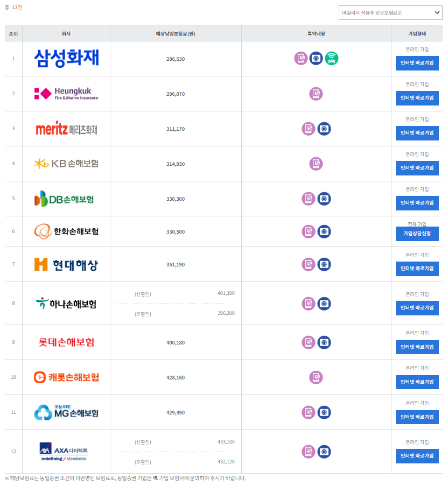The width and height of the screenshot is (448, 486).
Task: Click the MG손해보험 logo
Action: click(x=66, y=412)
